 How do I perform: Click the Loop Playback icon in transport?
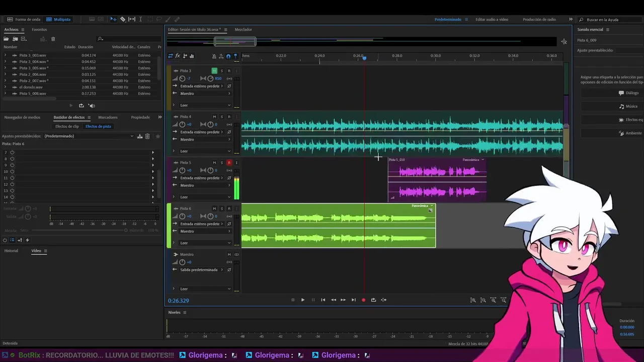[x=373, y=300]
